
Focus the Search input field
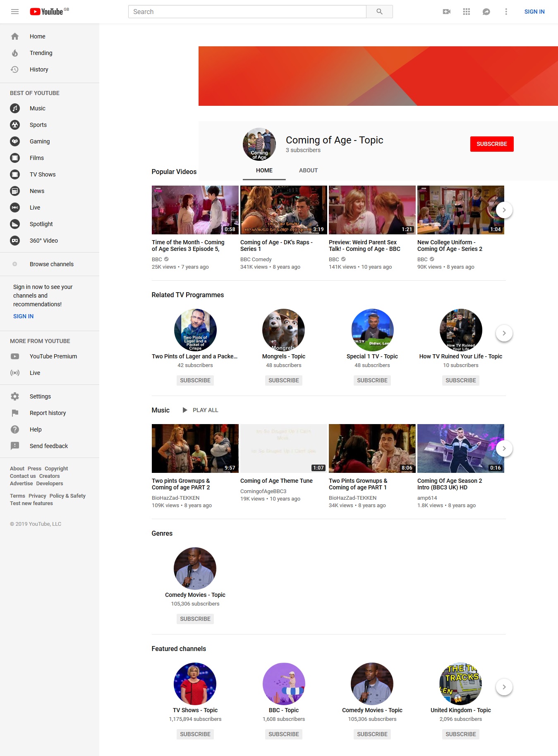pos(247,12)
